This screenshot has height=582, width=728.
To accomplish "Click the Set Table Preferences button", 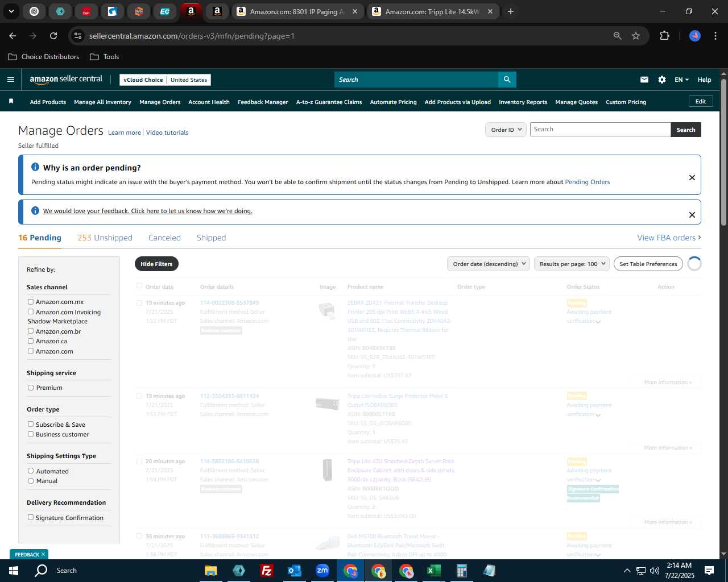I will [x=648, y=264].
